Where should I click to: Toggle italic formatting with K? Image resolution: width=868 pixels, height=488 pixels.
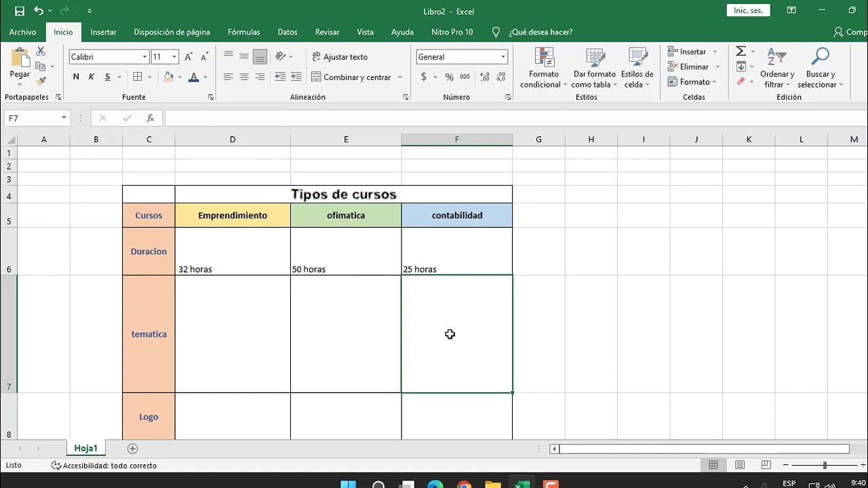click(91, 77)
